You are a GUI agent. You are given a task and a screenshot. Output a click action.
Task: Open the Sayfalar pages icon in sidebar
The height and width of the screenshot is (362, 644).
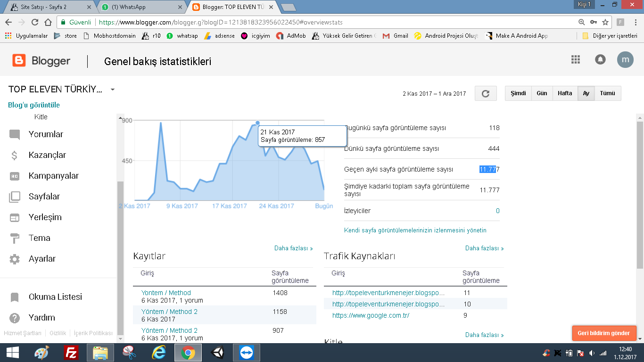tap(15, 197)
